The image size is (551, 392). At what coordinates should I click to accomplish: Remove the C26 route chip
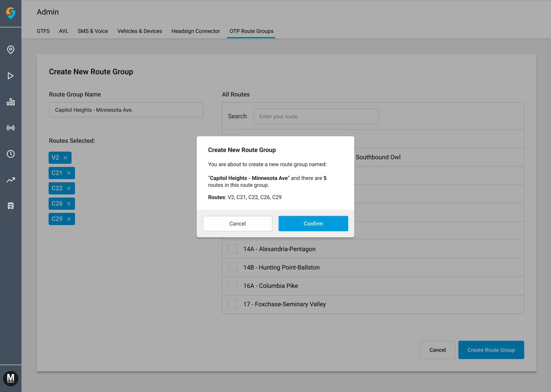click(69, 204)
